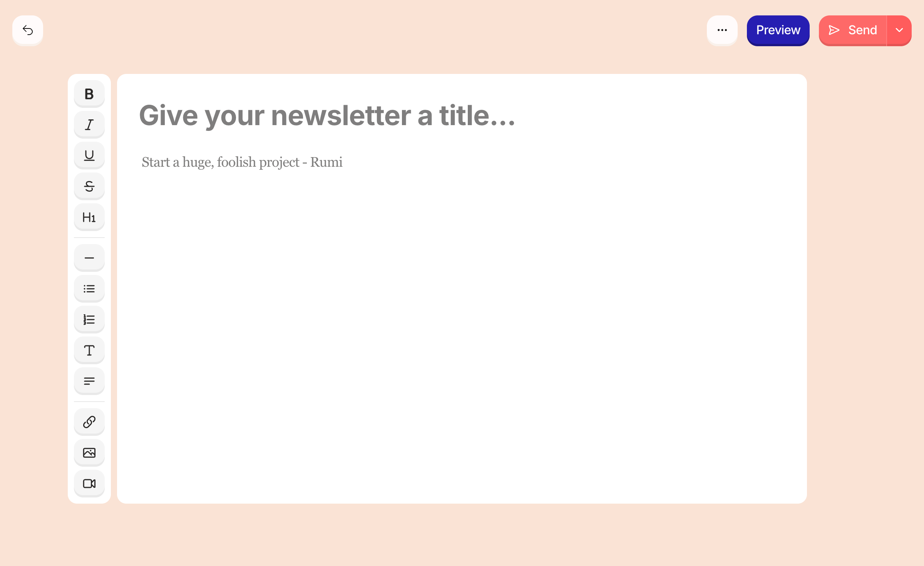This screenshot has width=924, height=566.
Task: Toggle italic text style
Action: pos(89,125)
